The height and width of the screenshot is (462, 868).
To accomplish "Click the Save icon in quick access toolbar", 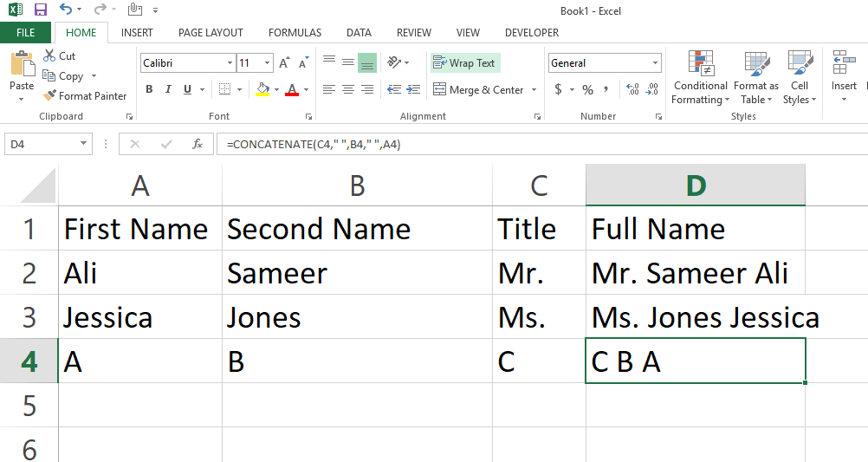I will [x=40, y=10].
